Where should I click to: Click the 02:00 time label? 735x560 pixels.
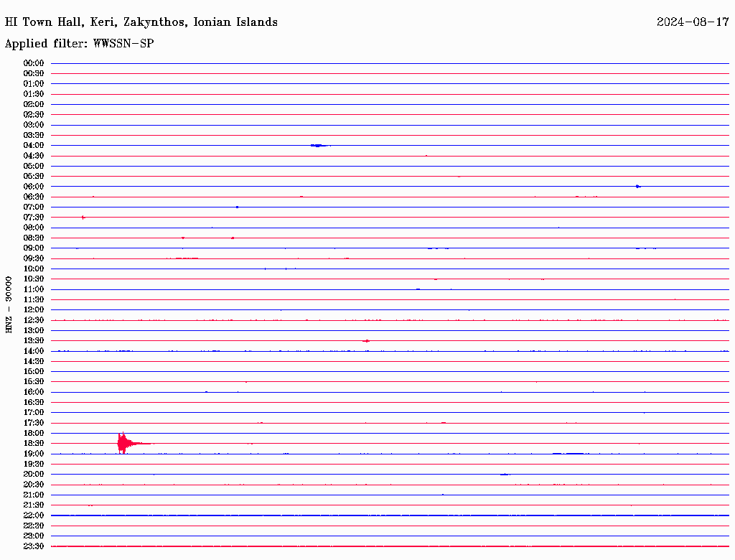34,105
